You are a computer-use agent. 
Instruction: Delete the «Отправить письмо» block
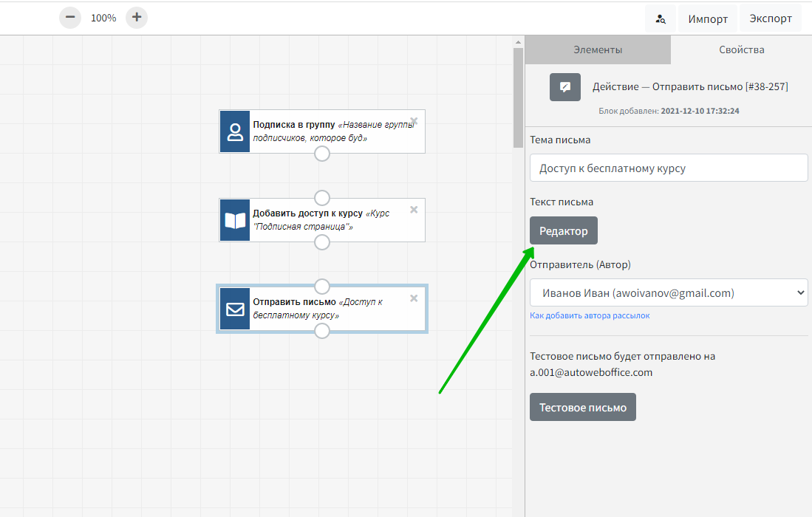(x=414, y=298)
